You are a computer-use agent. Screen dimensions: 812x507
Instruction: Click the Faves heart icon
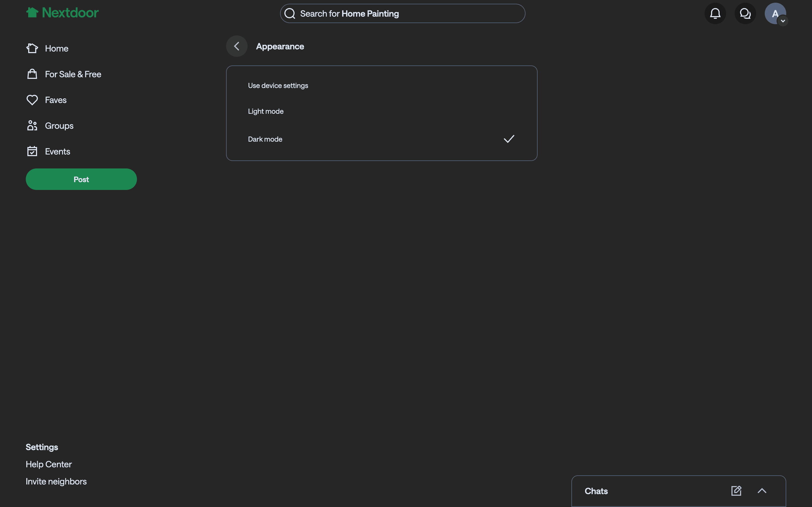(x=32, y=100)
